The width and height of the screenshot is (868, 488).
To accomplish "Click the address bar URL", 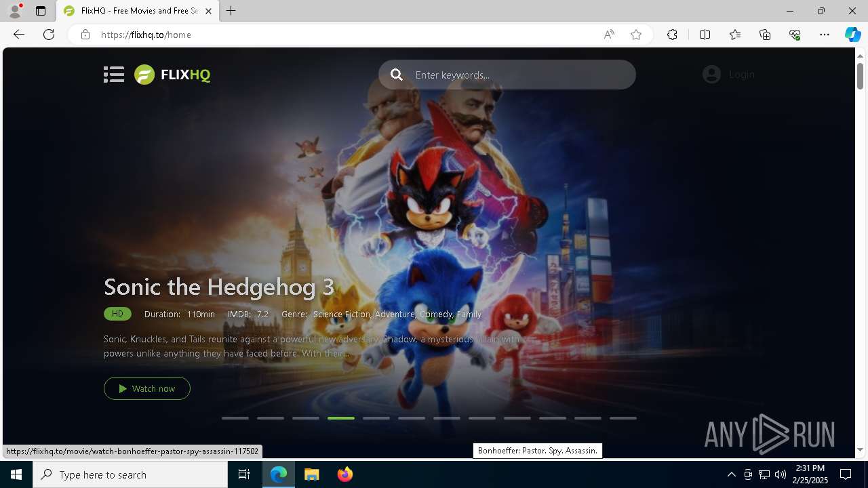I will click(146, 35).
